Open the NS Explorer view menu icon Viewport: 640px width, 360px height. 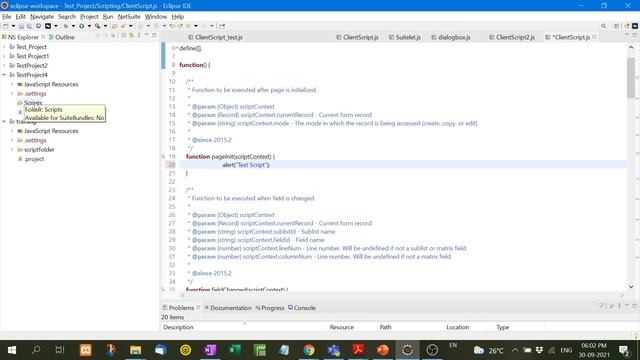point(139,36)
